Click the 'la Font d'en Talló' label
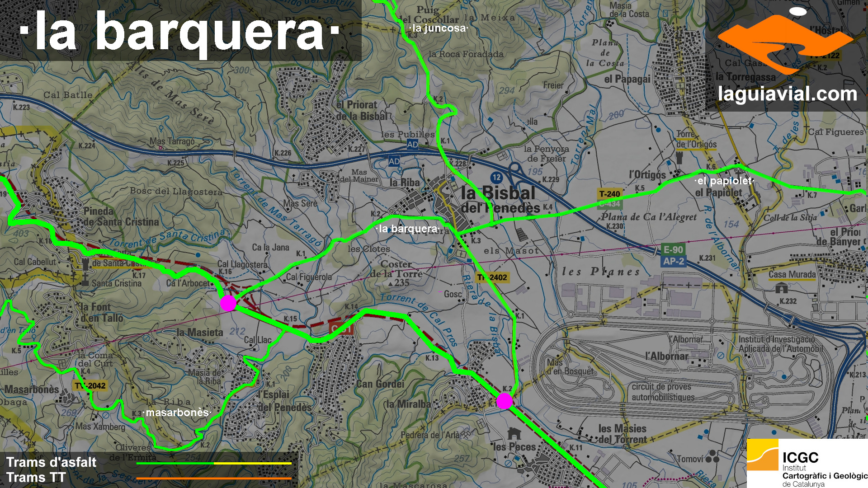Viewport: 868px width, 488px height. click(x=102, y=313)
